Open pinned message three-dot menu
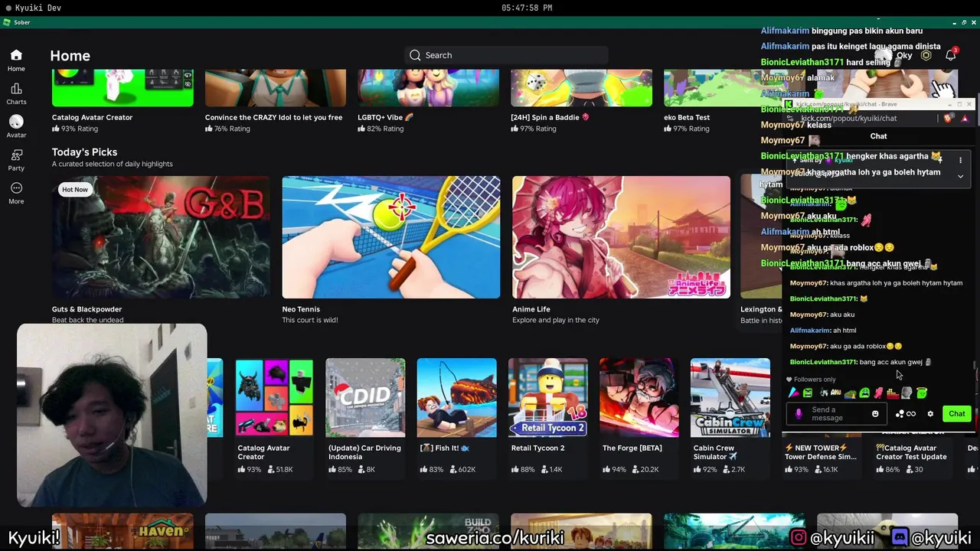The image size is (980, 551). pyautogui.click(x=960, y=160)
